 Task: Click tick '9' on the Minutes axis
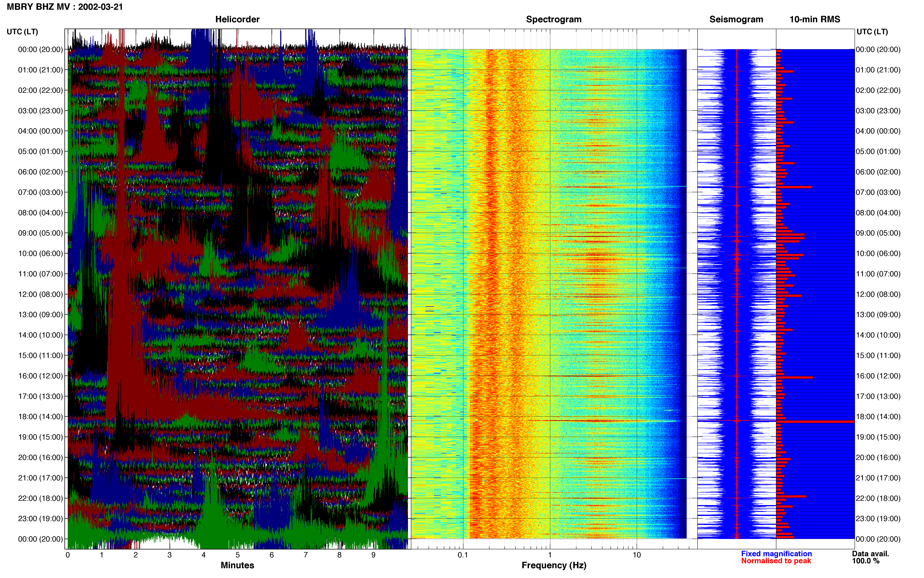(x=373, y=555)
